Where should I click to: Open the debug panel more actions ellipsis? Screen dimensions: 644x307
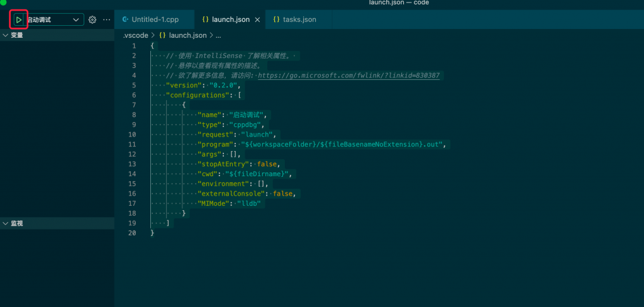tap(106, 20)
